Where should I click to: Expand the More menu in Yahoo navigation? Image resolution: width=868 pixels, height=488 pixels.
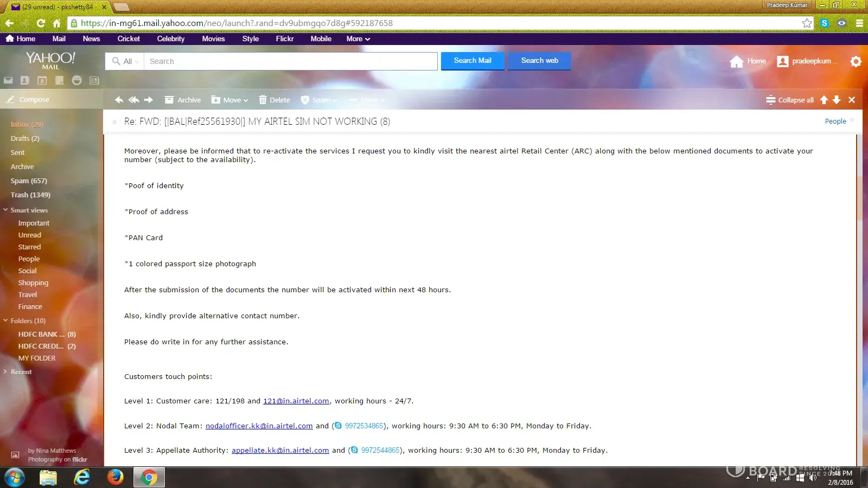point(358,39)
